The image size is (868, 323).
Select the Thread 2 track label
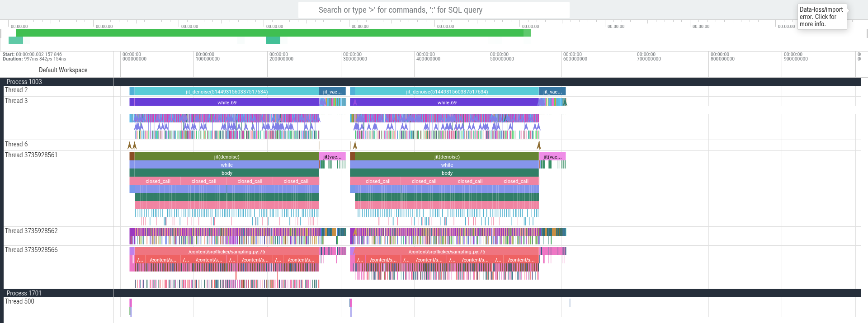click(x=16, y=90)
